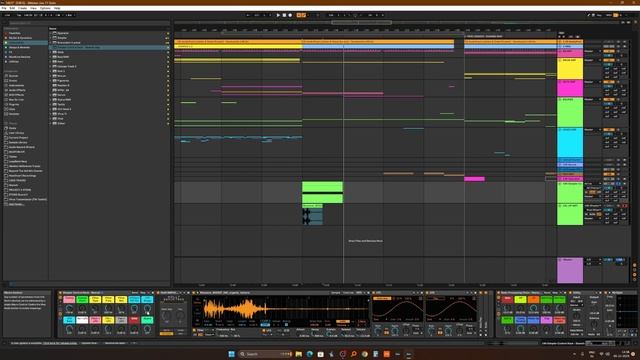Select Pigments in browser list
The image size is (640, 360).
pyautogui.click(x=63, y=80)
